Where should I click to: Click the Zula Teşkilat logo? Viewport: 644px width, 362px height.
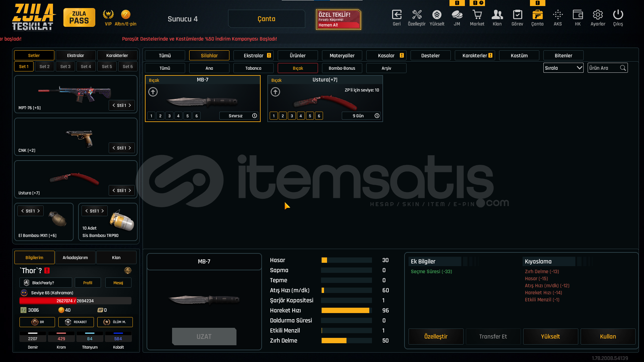coord(33,17)
